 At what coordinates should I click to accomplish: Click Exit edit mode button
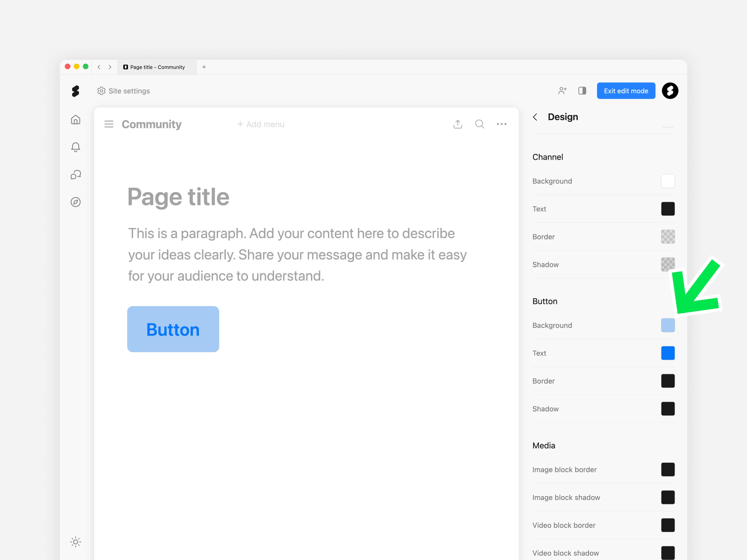tap(626, 91)
